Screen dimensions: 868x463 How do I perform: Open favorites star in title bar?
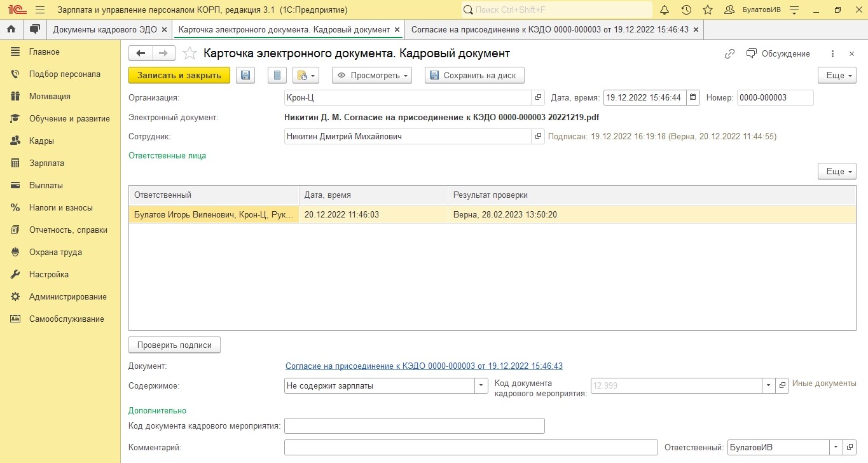tap(708, 10)
